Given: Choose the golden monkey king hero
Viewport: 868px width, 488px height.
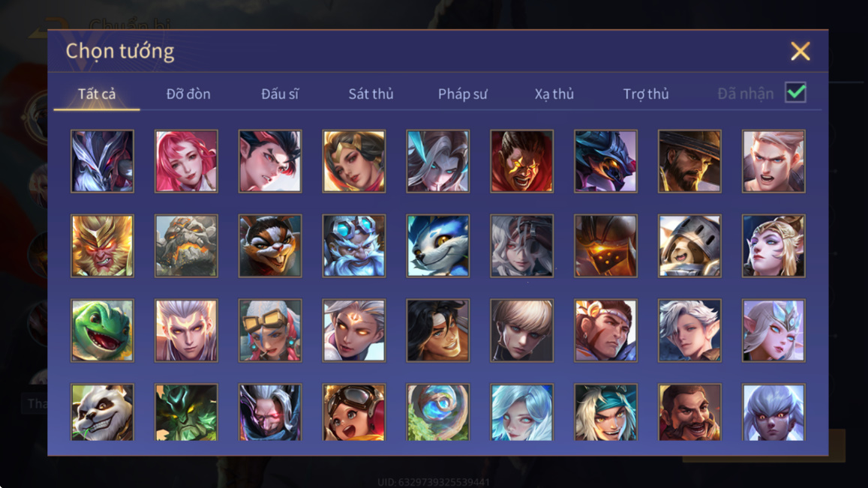Looking at the screenshot, I should tap(103, 246).
